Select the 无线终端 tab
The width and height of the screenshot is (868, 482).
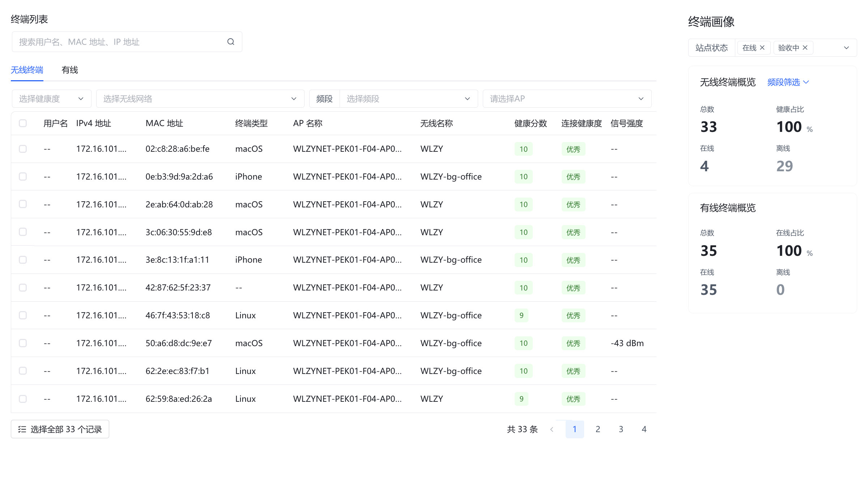point(27,70)
